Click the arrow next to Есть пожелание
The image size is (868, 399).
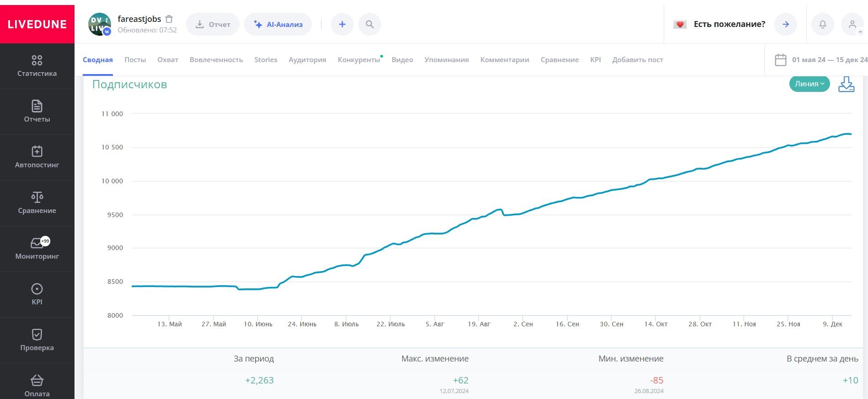785,25
